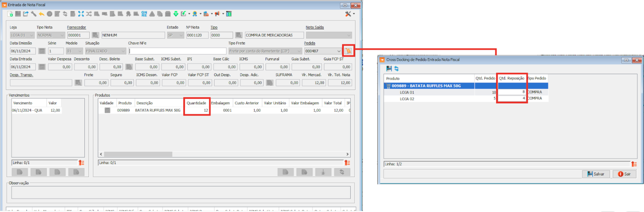Click the GNRE toolbar icon
Screen dimensions: 644x212
(x=144, y=14)
